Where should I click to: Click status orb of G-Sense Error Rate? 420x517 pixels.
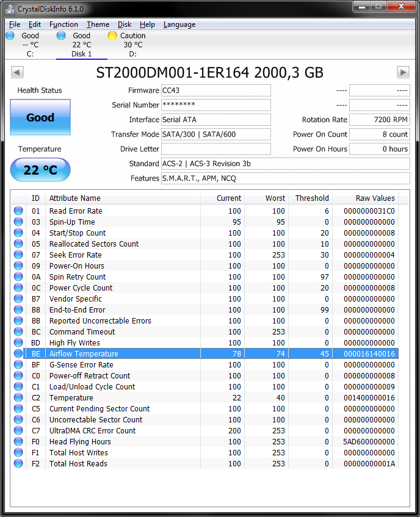pos(18,364)
